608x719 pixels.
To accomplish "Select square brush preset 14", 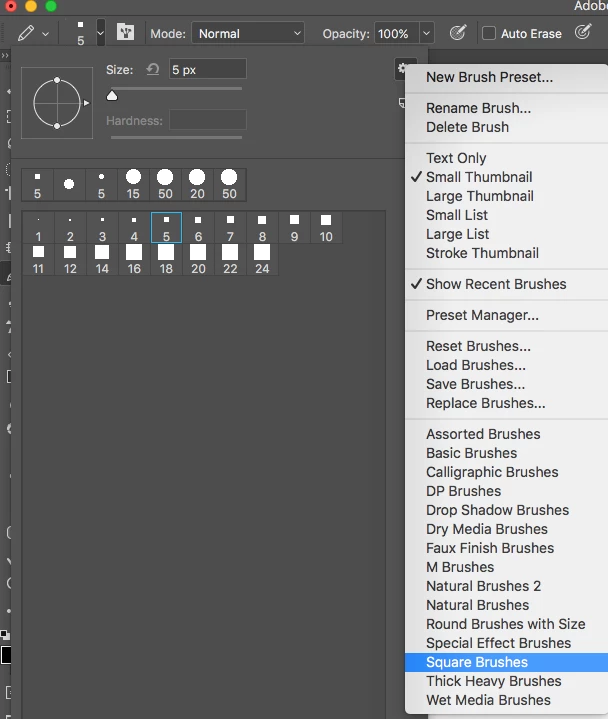I will (x=102, y=260).
